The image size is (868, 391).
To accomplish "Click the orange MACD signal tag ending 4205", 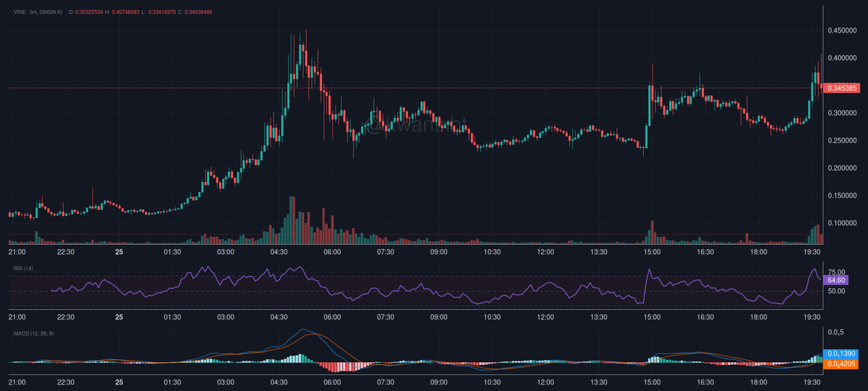I will 840,363.
